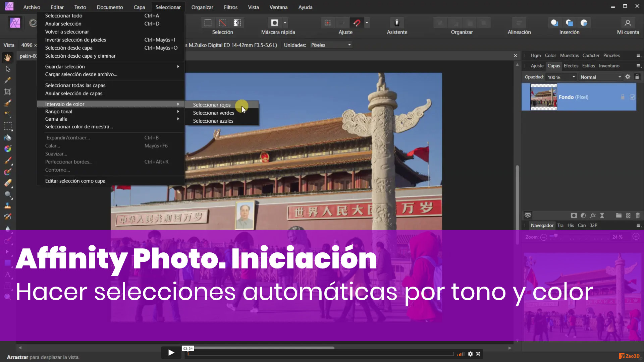
Task: Expand the Rango tonal submenu
Action: pyautogui.click(x=178, y=111)
